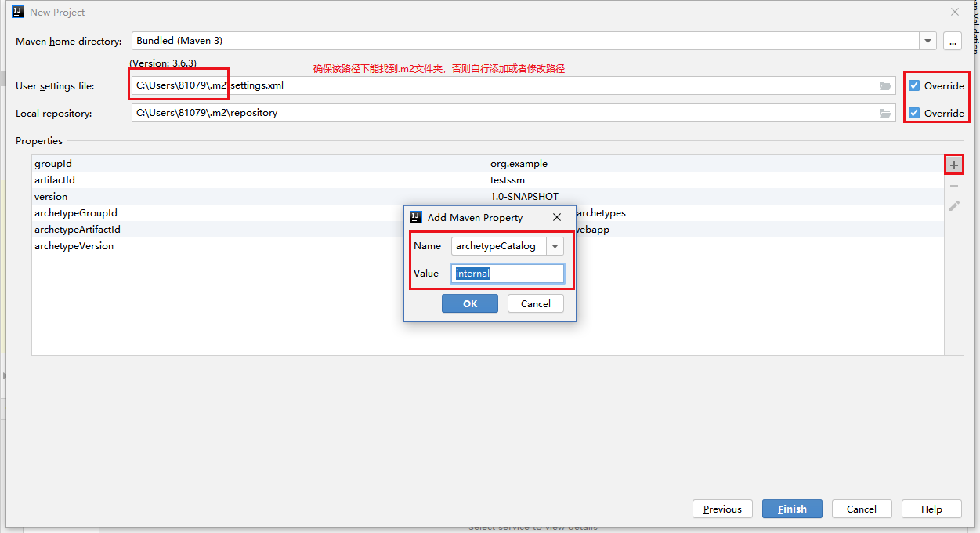Click the plus icon to add a property
980x533 pixels.
pyautogui.click(x=953, y=165)
